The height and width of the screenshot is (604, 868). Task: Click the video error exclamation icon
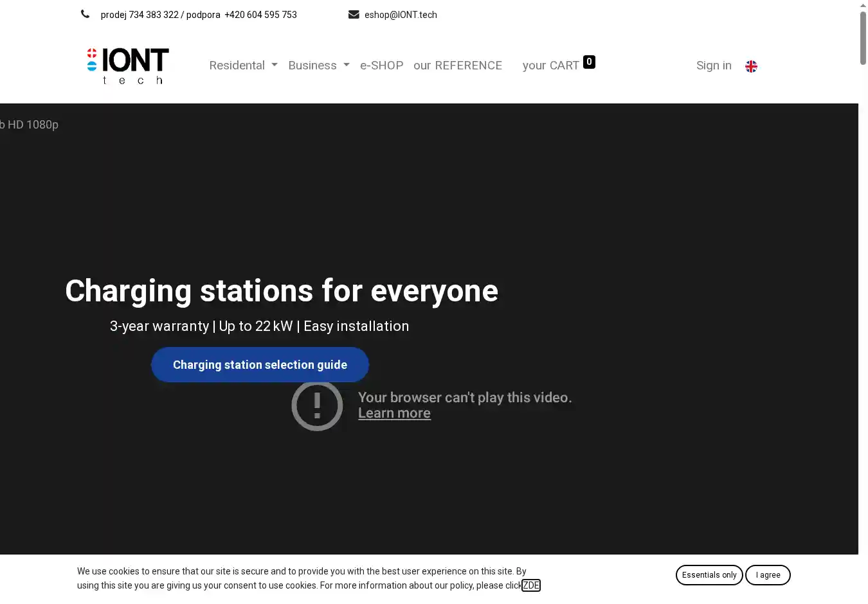(x=317, y=405)
